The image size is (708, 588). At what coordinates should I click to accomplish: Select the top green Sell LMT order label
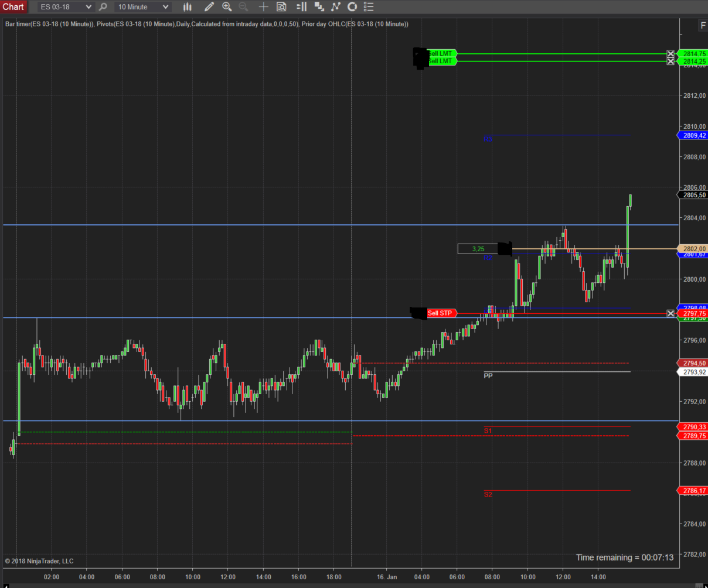[x=441, y=53]
